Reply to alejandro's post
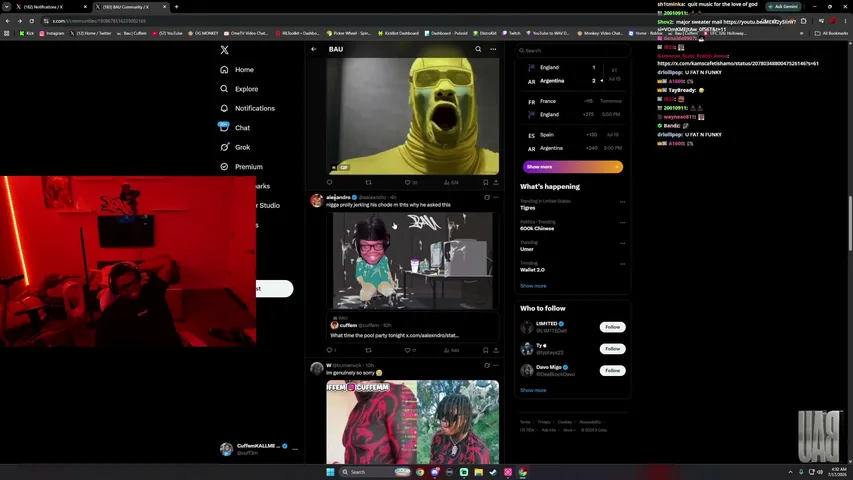The width and height of the screenshot is (853, 480). click(x=331, y=350)
